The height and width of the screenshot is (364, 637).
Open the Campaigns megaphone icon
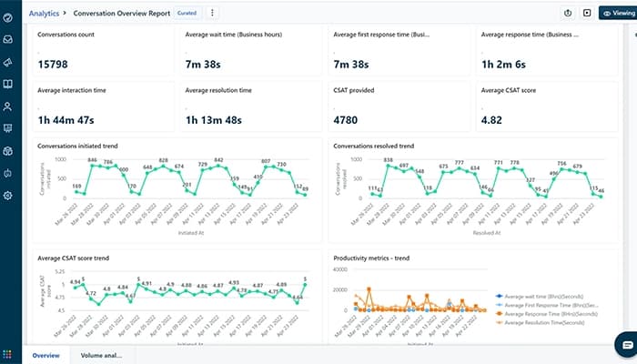tap(7, 62)
